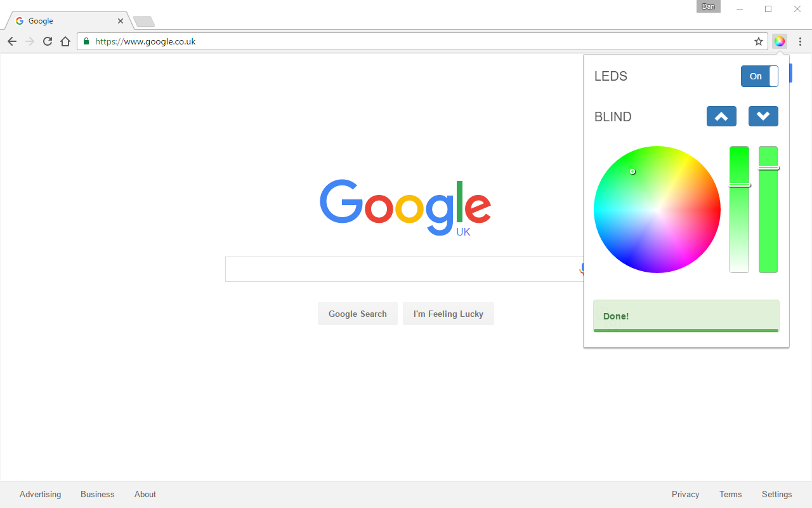Click the left green saturation slider handle
Viewport: 812px width, 508px height.
point(740,185)
